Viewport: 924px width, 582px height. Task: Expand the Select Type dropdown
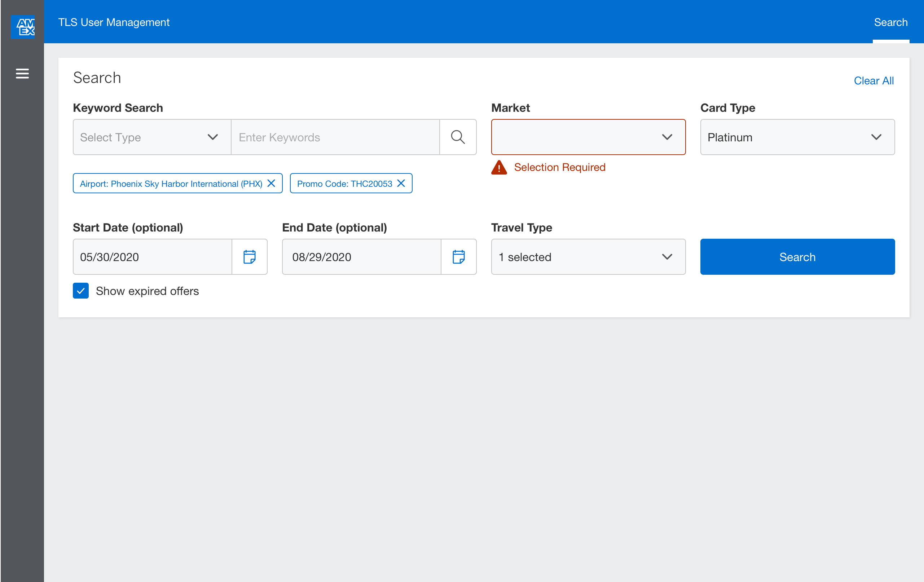(151, 137)
